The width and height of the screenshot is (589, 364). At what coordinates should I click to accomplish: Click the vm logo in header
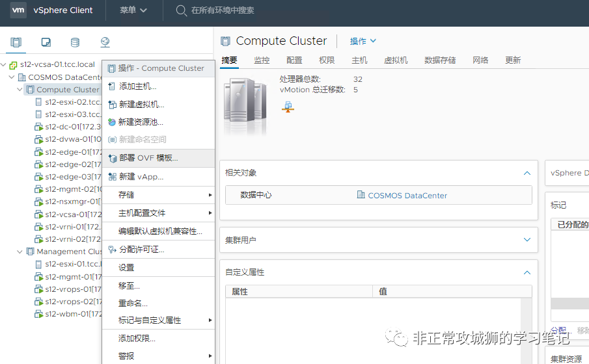pos(18,10)
